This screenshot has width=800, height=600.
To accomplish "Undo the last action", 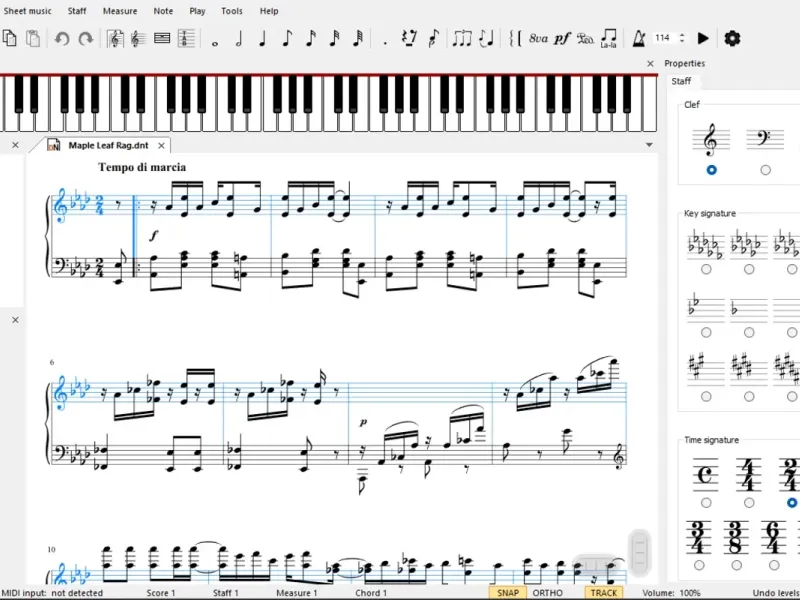I will [x=62, y=39].
